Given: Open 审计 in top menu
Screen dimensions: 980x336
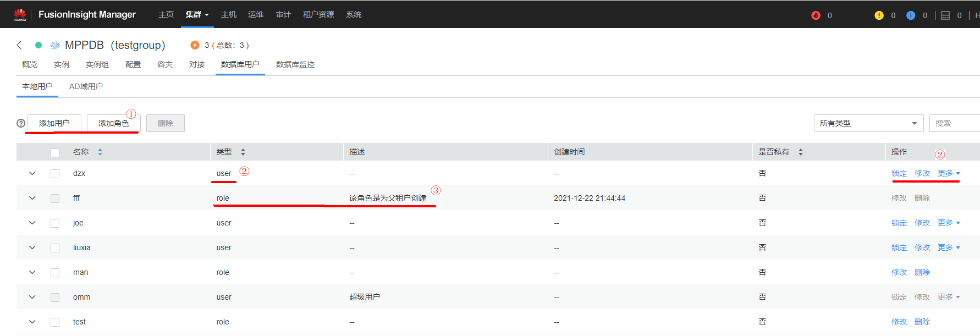Looking at the screenshot, I should (283, 14).
